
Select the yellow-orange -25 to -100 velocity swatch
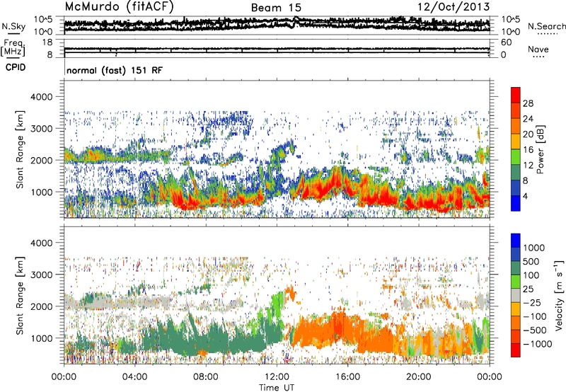[516, 309]
